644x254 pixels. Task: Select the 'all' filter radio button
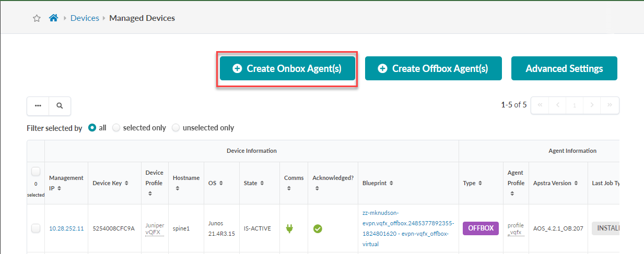point(92,128)
